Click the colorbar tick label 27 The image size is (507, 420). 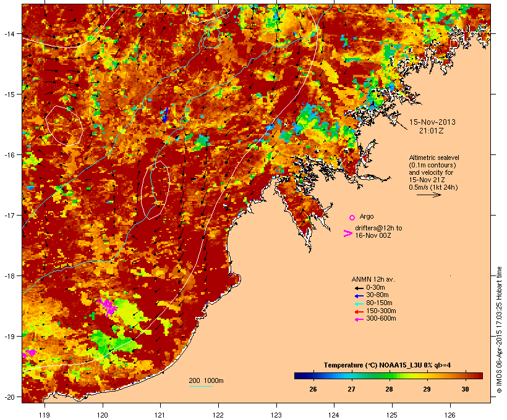coord(351,389)
